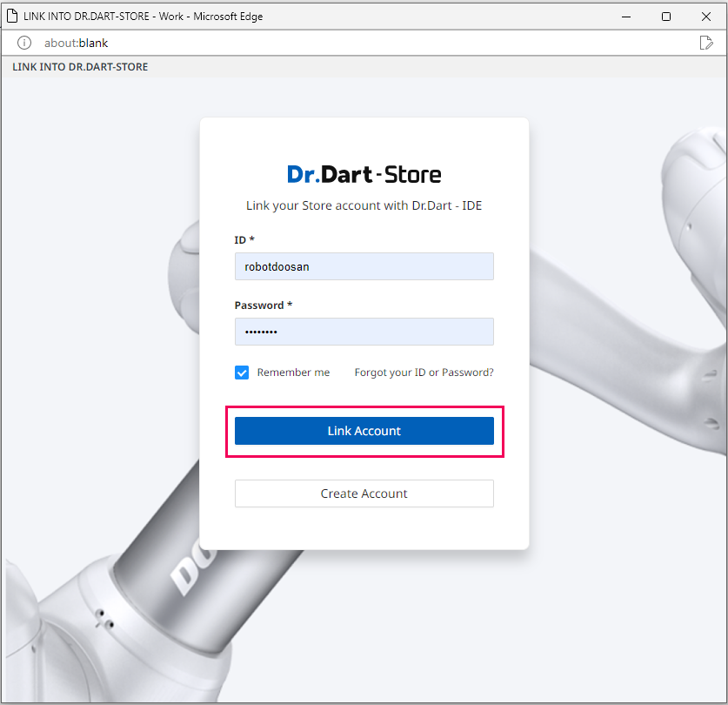Maximize the Microsoft Edge window
The height and width of the screenshot is (705, 728).
point(665,17)
